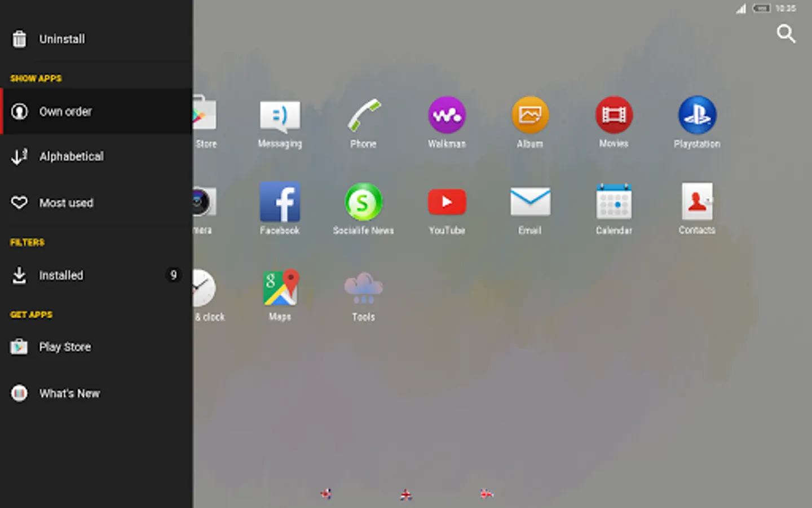
Task: Click the shopping bag icon beside Play Store
Action: tap(19, 347)
